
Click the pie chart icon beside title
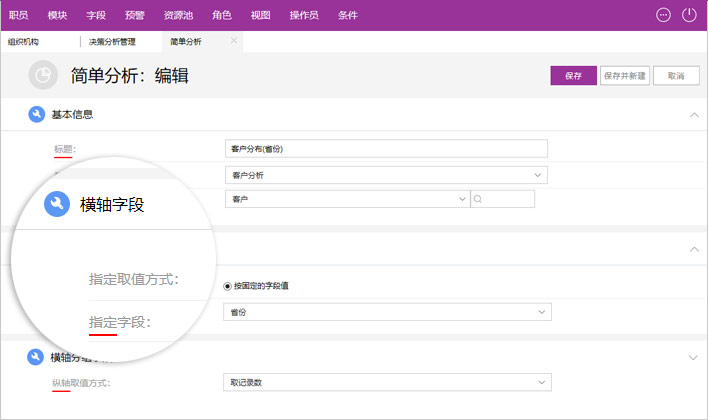coord(43,76)
